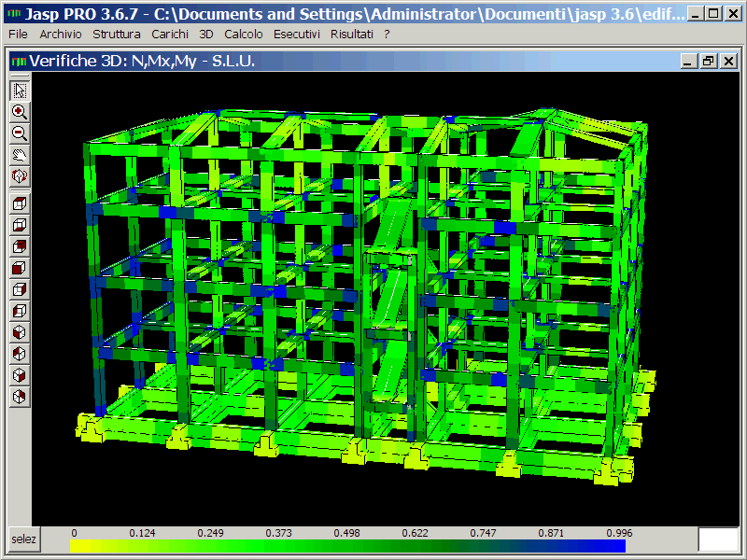The width and height of the screenshot is (747, 560).
Task: Open the Risultati menu
Action: [x=351, y=34]
